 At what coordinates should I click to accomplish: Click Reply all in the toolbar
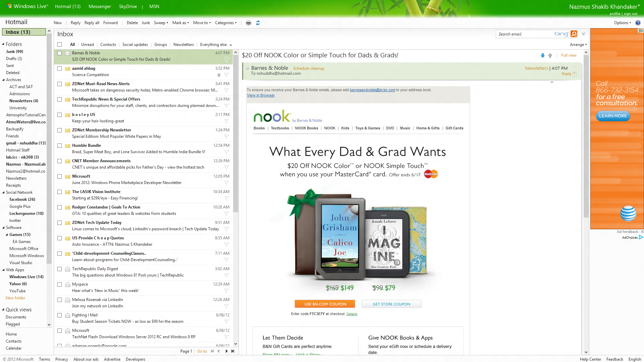click(x=92, y=23)
